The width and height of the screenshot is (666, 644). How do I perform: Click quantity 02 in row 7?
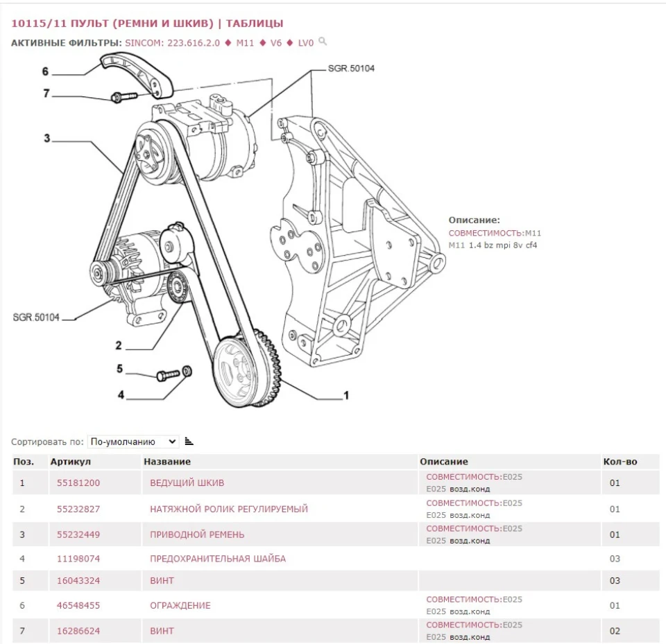615,631
